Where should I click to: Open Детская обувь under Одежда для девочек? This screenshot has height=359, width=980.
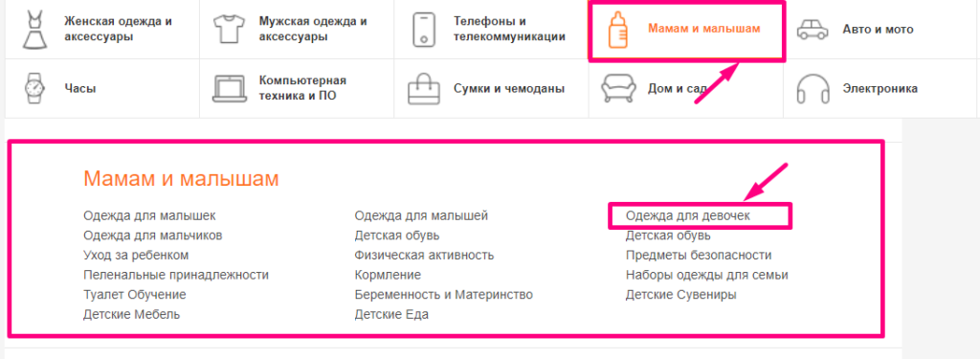tap(668, 236)
